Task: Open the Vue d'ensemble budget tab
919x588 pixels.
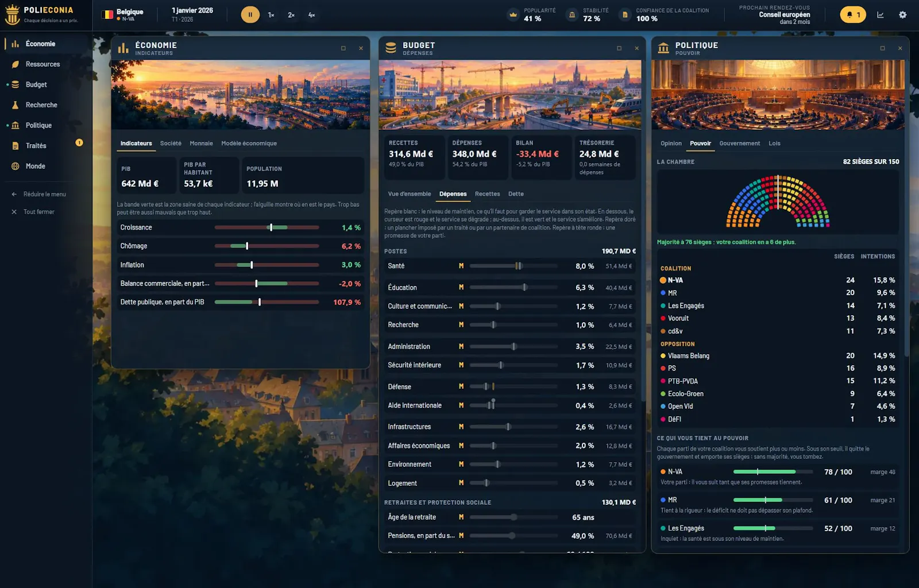Action: [409, 194]
